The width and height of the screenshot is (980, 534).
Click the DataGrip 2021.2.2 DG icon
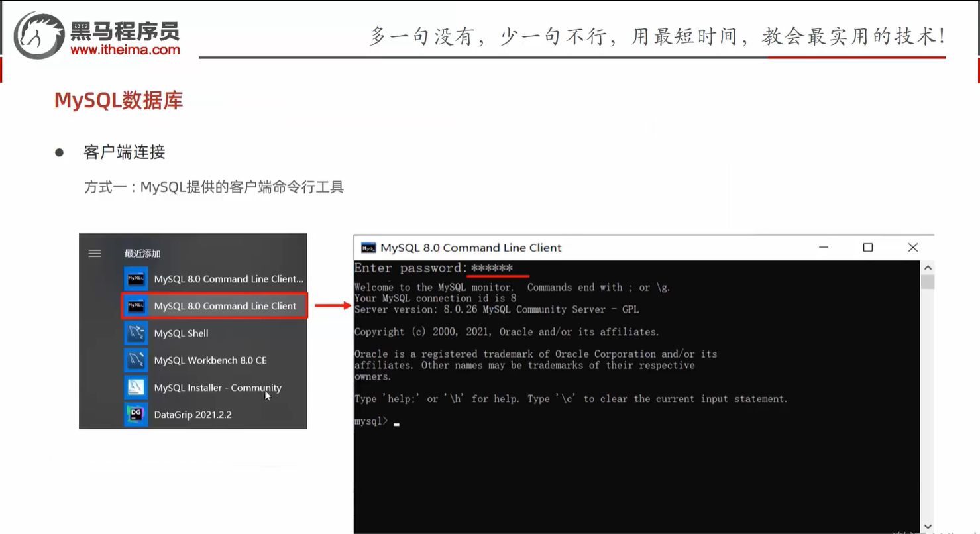point(136,415)
